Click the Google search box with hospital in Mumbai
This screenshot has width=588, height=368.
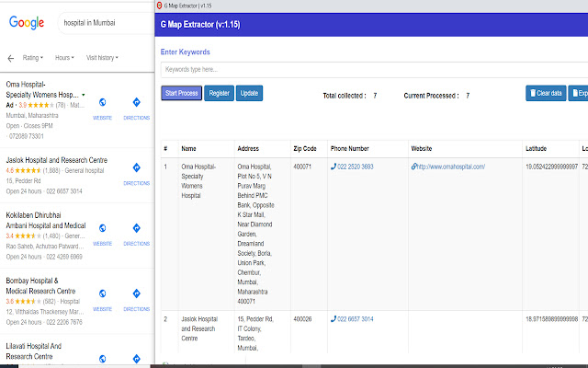pos(106,23)
